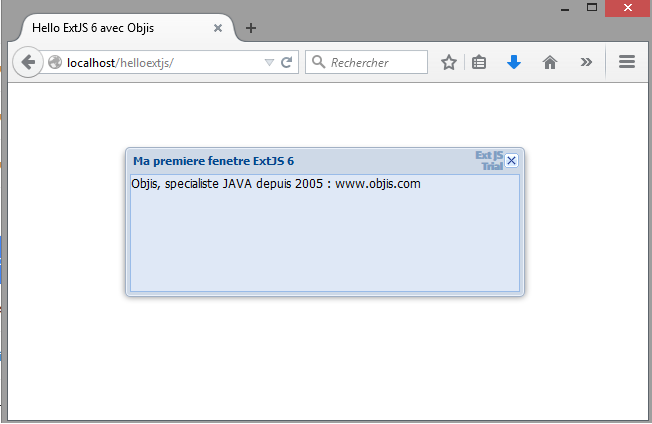Image resolution: width=652 pixels, height=424 pixels.
Task: Open downloads with the blue arrow icon
Action: click(x=514, y=62)
